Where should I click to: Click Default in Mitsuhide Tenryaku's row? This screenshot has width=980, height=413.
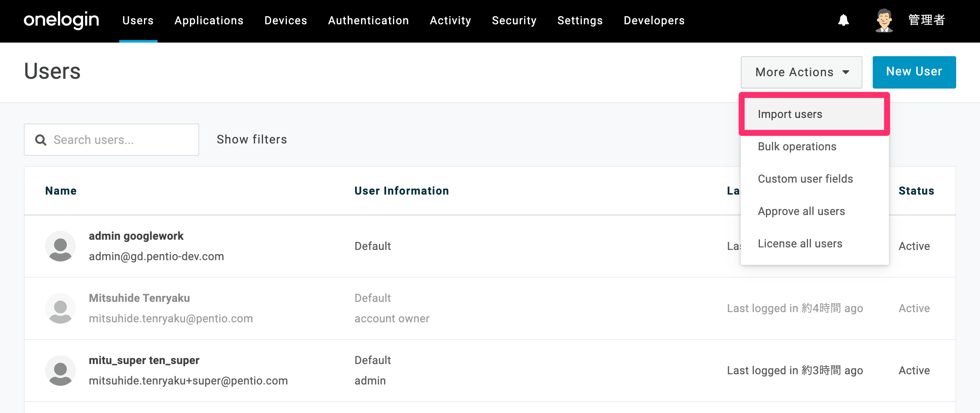373,298
